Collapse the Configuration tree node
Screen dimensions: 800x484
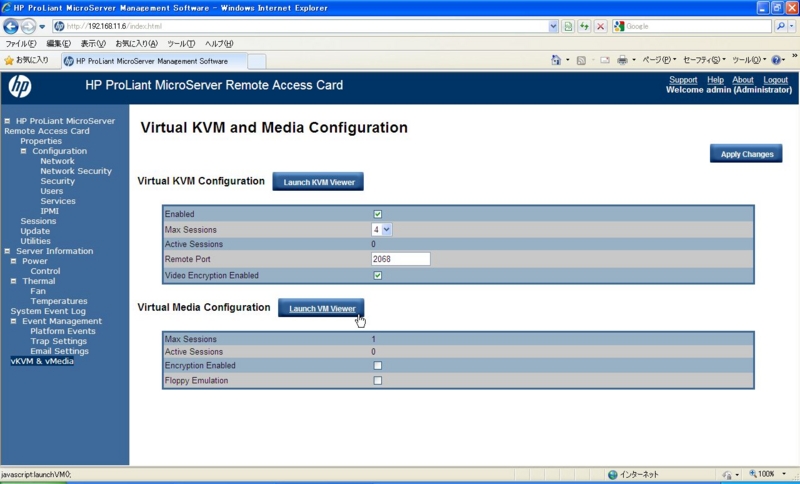coord(23,151)
